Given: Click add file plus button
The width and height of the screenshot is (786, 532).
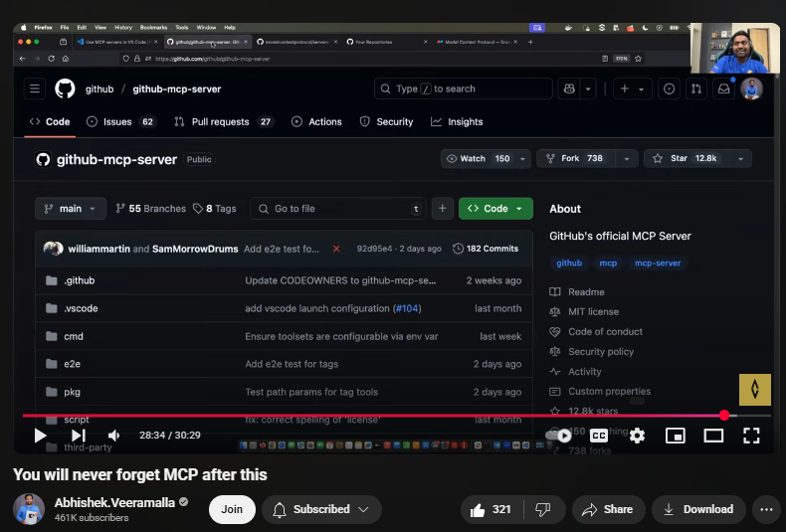Looking at the screenshot, I should coord(442,209).
